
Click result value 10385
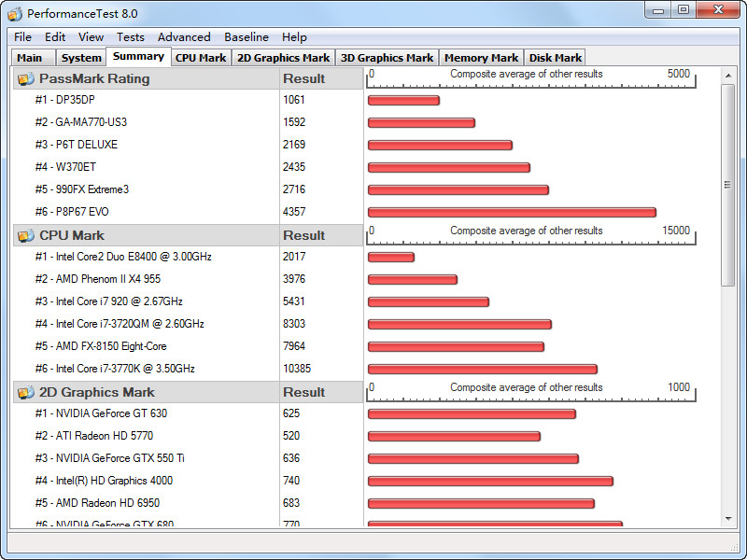click(296, 369)
